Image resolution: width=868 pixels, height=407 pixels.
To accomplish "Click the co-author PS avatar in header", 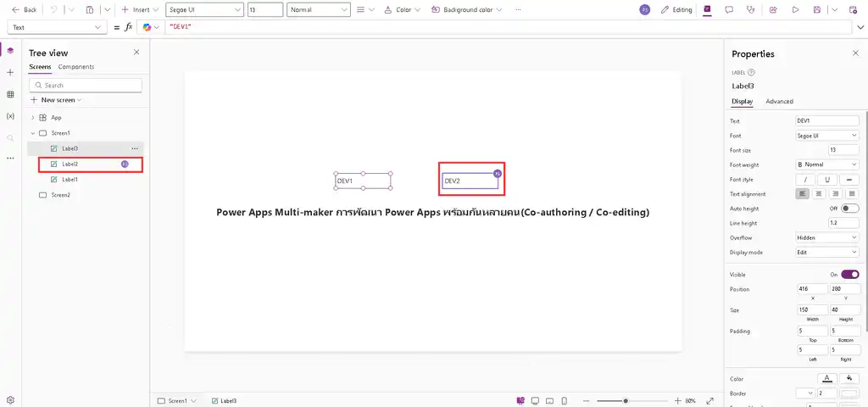I will 644,9.
